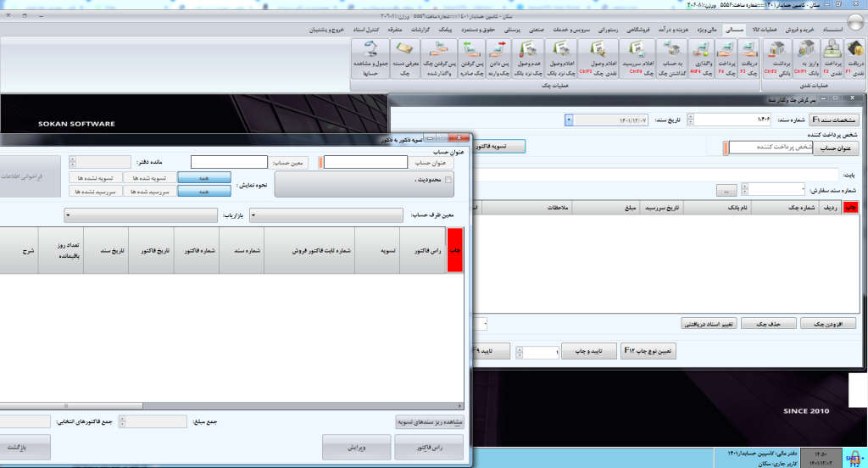Click the red چاپ header in cheque table
The image size is (868, 468).
850,207
